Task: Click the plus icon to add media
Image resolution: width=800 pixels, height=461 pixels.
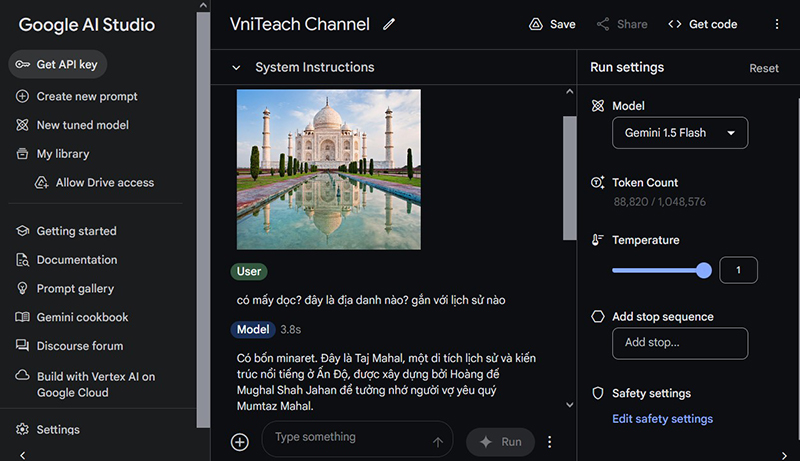Action: [240, 442]
